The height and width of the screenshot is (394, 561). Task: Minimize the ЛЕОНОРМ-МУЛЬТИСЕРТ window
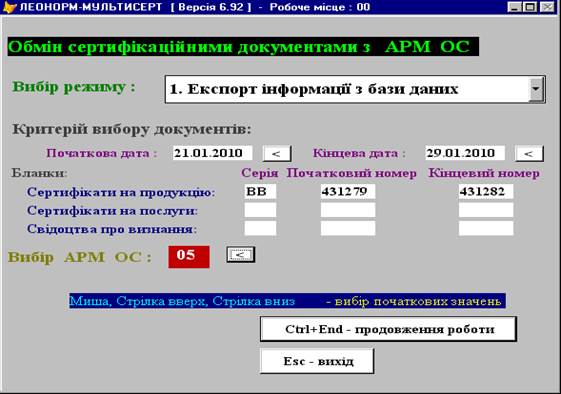514,7
